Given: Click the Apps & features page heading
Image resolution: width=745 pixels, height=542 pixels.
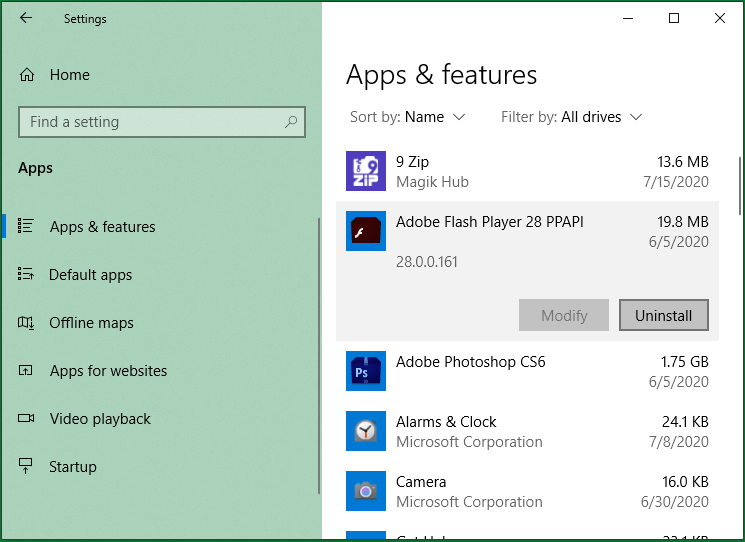Looking at the screenshot, I should 441,75.
